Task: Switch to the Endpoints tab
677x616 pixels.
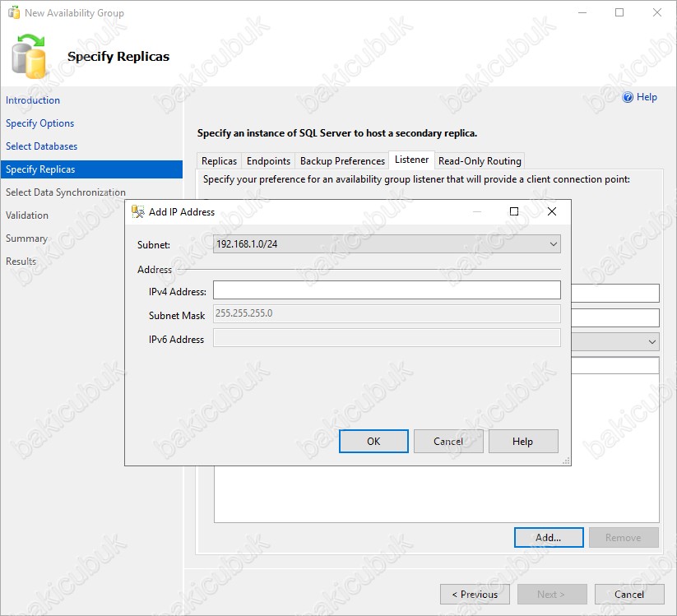Action: (268, 161)
